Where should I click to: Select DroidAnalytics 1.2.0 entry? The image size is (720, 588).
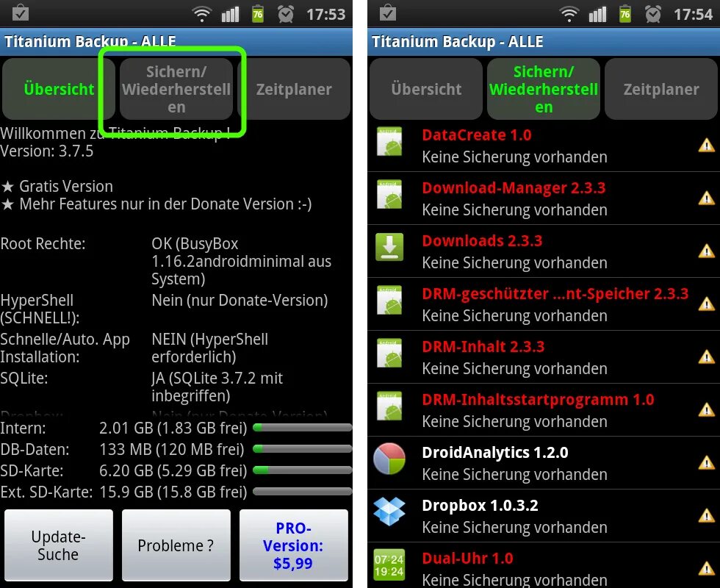[x=544, y=462]
